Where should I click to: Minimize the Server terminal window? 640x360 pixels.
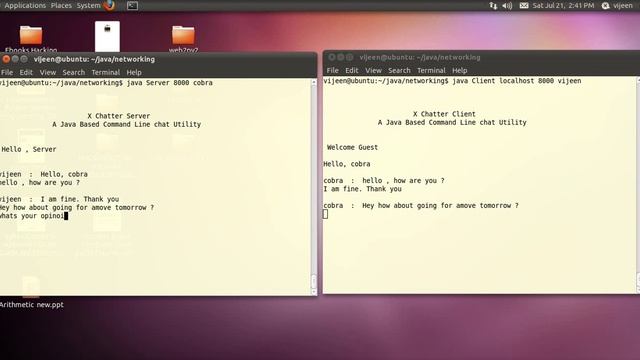coord(15,59)
